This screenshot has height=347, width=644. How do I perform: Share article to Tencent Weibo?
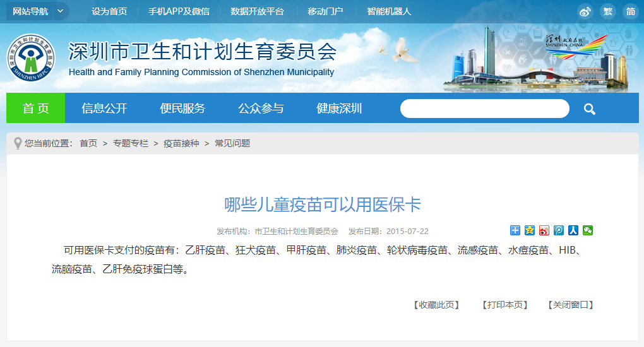point(559,230)
